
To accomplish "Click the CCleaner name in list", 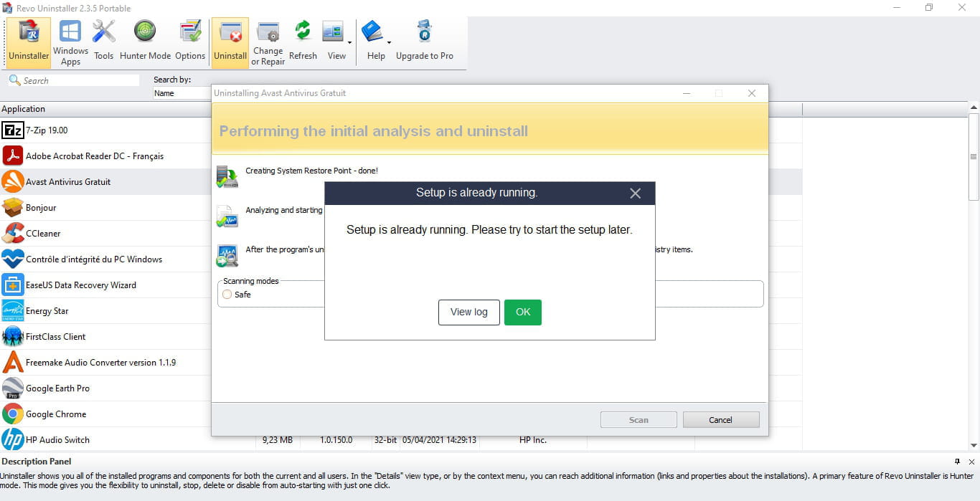I will [43, 234].
